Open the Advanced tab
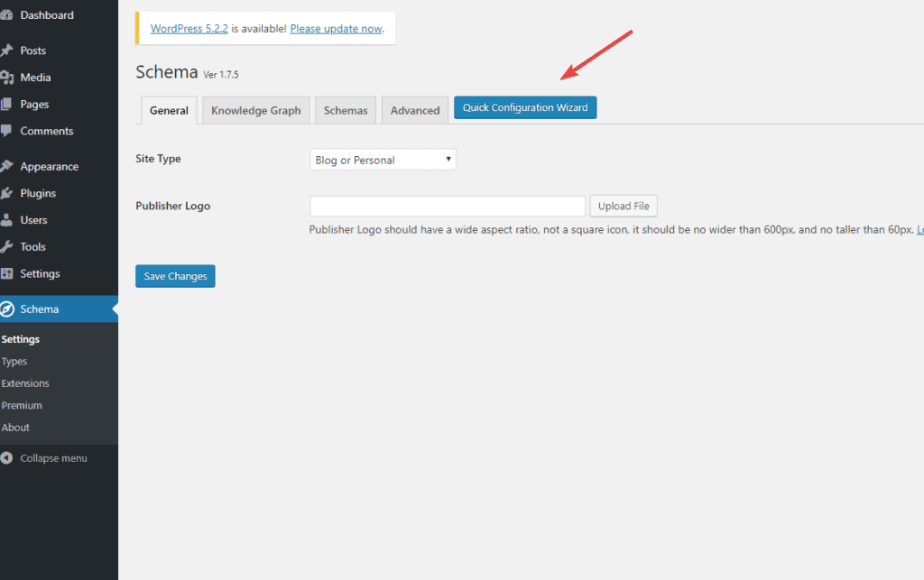 pyautogui.click(x=414, y=110)
